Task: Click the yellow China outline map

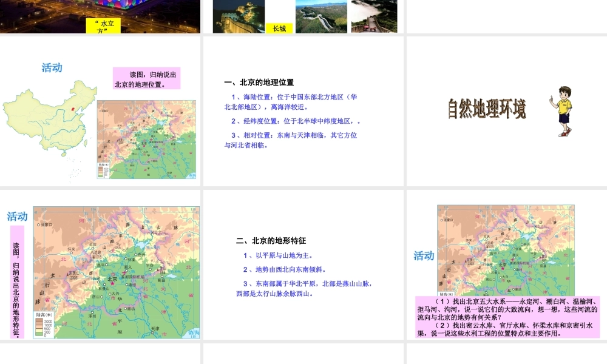Action: coord(50,118)
